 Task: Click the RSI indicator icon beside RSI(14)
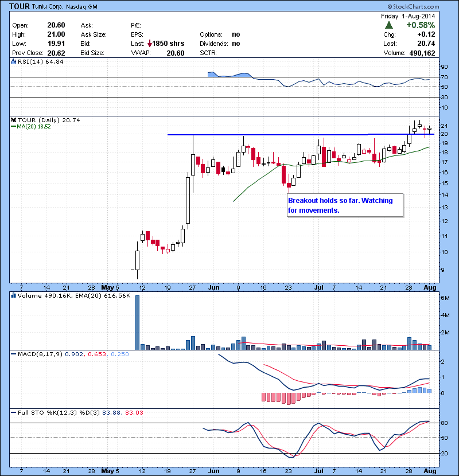[x=13, y=61]
